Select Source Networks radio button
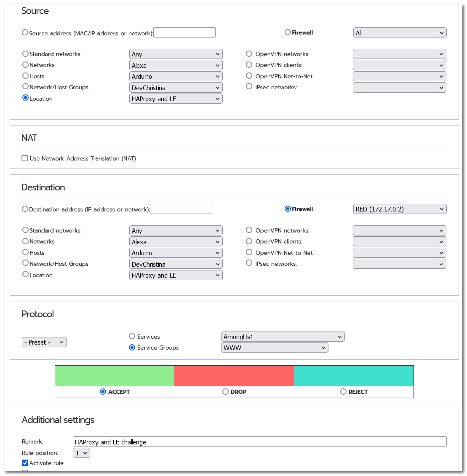 [x=26, y=65]
